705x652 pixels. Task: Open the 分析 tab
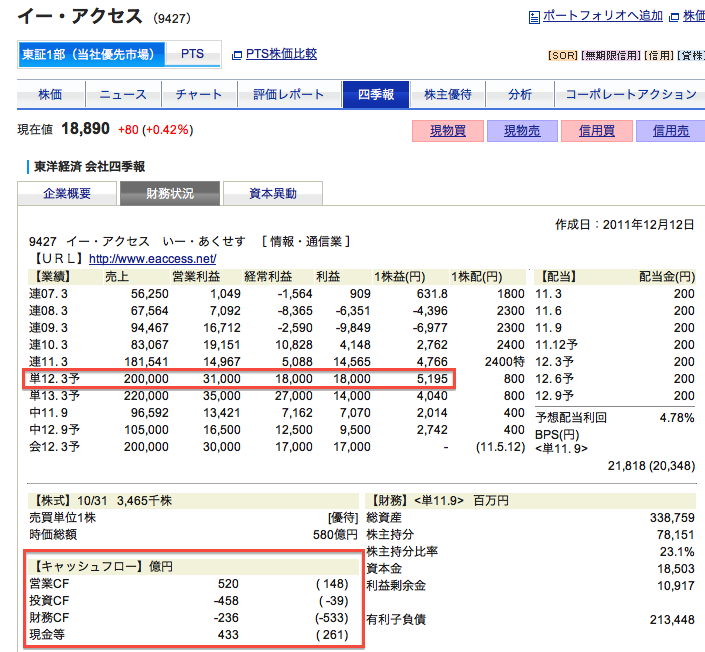tap(520, 94)
